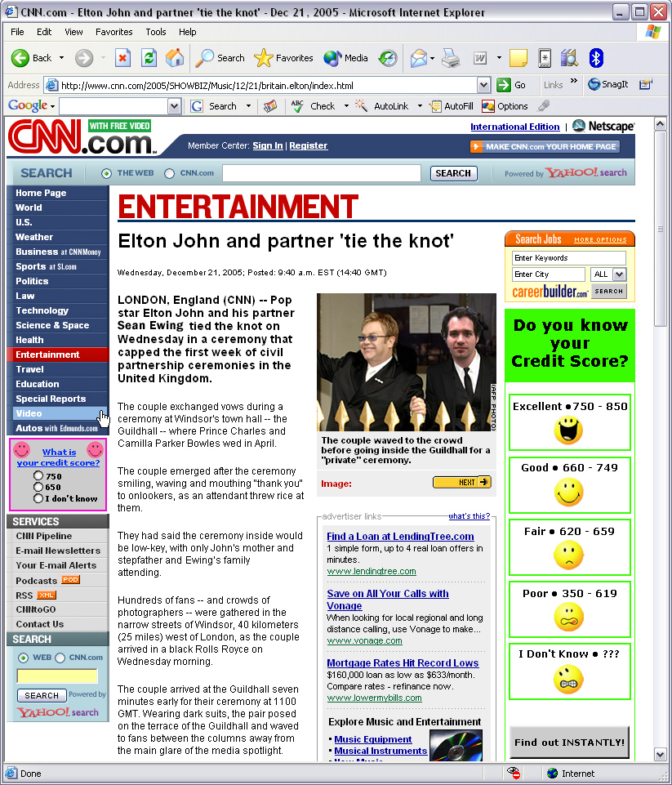The image size is (672, 785).
Task: Open the File menu
Action: click(17, 32)
